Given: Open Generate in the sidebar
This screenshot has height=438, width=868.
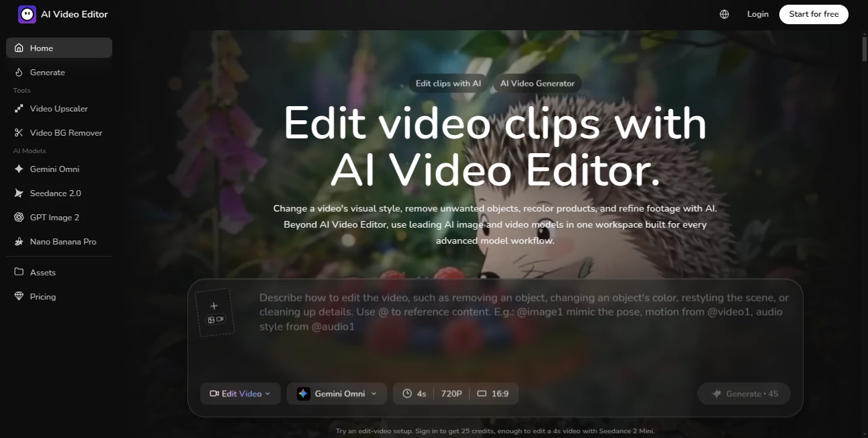Looking at the screenshot, I should (59, 73).
